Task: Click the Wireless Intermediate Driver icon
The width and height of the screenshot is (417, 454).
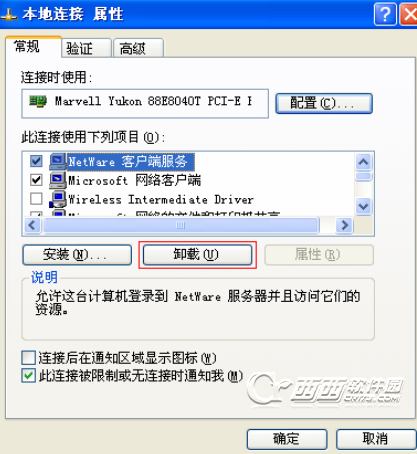Action: (57, 199)
